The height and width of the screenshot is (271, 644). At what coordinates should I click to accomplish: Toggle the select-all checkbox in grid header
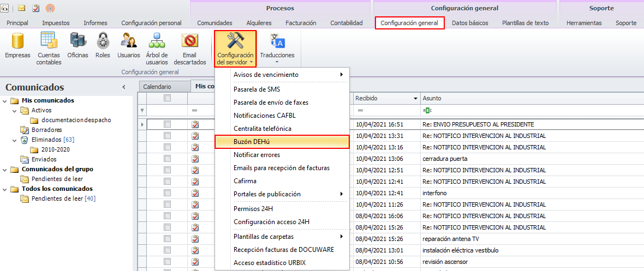click(167, 98)
